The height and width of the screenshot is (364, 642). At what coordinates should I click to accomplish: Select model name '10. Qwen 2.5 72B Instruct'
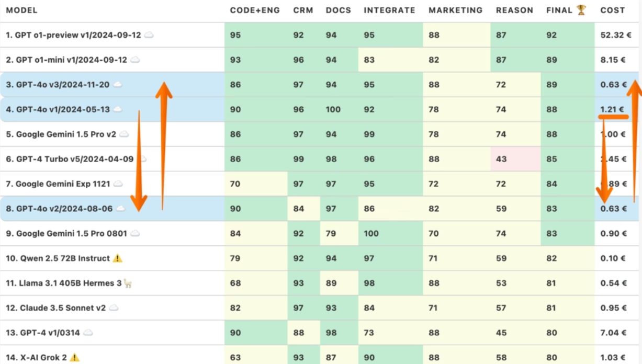tap(58, 258)
